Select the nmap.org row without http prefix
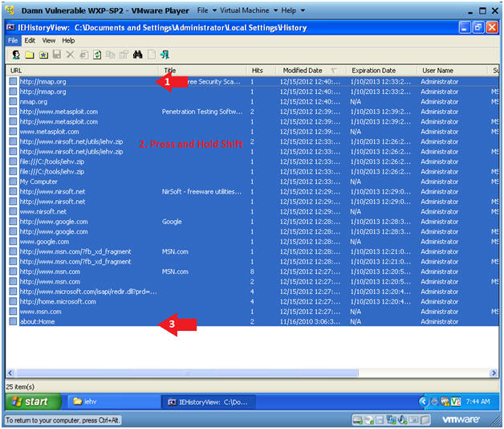Screen dimensions: 504x429 click(x=34, y=102)
